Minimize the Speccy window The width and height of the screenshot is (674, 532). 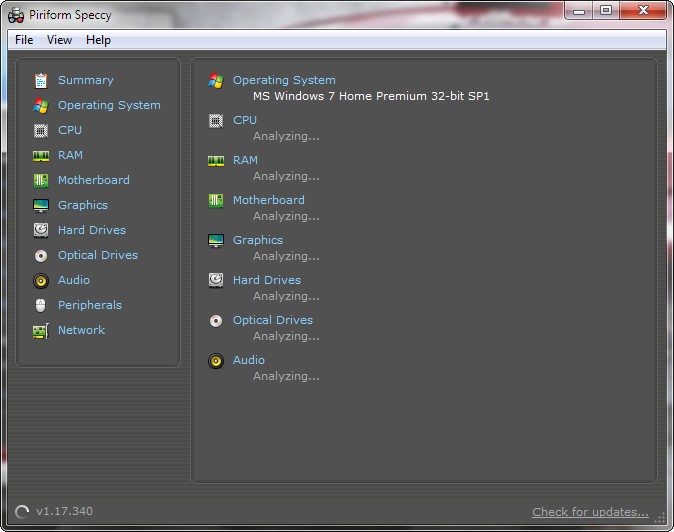pos(579,10)
